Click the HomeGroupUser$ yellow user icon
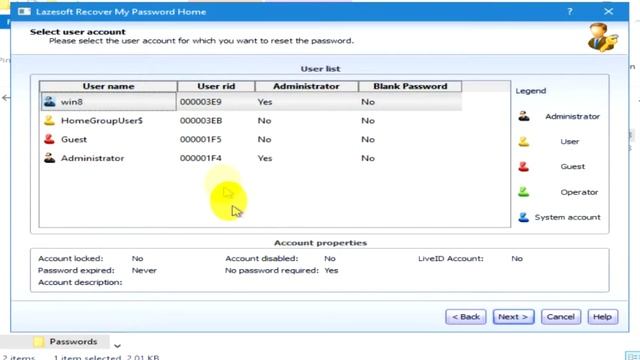Screen dimensions: 640x360 pos(49,120)
